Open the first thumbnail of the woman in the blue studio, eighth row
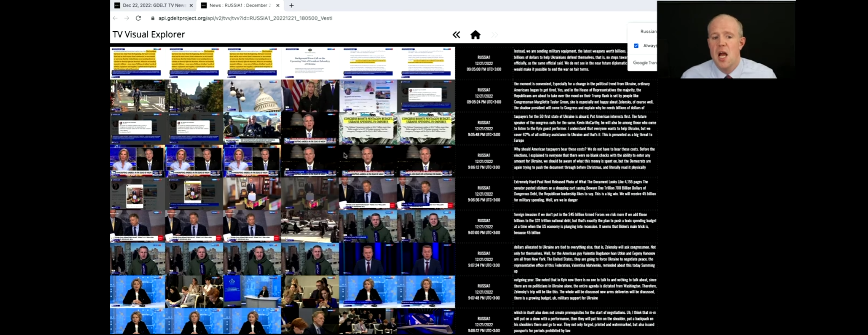 [138, 292]
